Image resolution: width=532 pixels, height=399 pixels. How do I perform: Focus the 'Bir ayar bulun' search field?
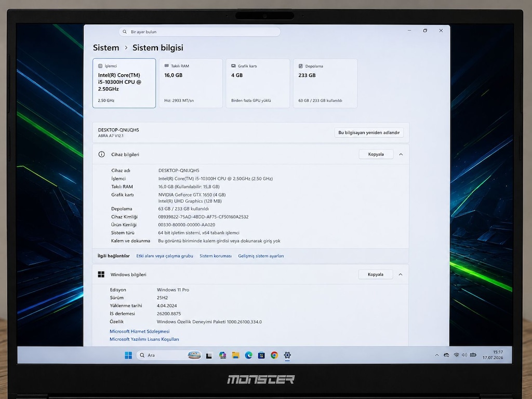click(199, 32)
